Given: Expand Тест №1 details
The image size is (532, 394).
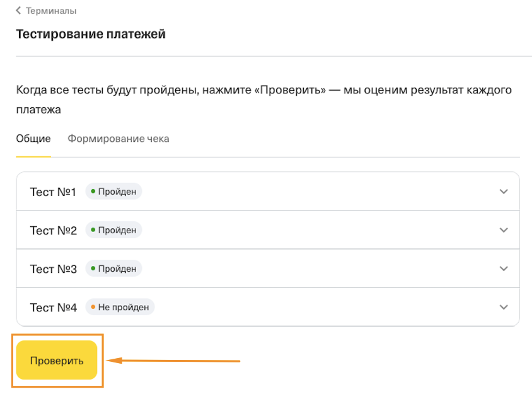Looking at the screenshot, I should (503, 191).
